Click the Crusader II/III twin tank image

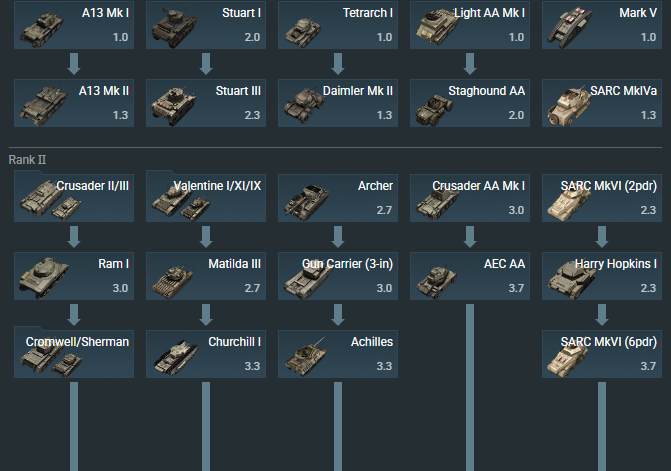(x=50, y=201)
